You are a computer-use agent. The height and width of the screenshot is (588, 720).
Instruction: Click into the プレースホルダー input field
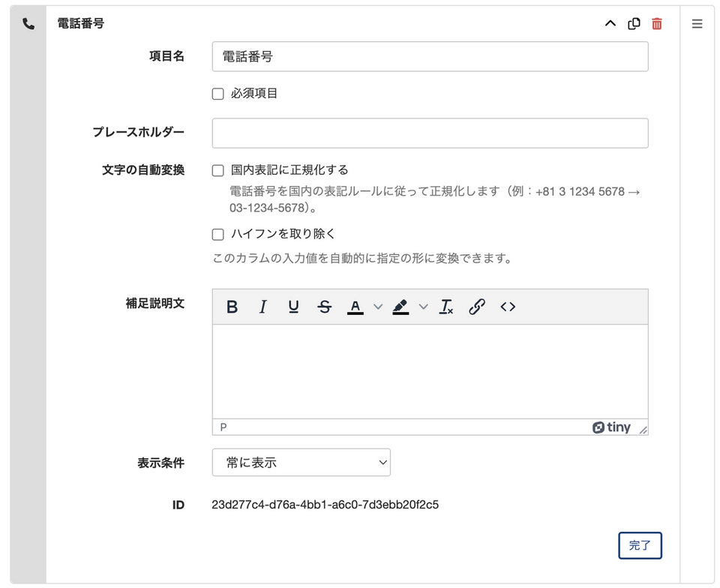click(x=430, y=133)
